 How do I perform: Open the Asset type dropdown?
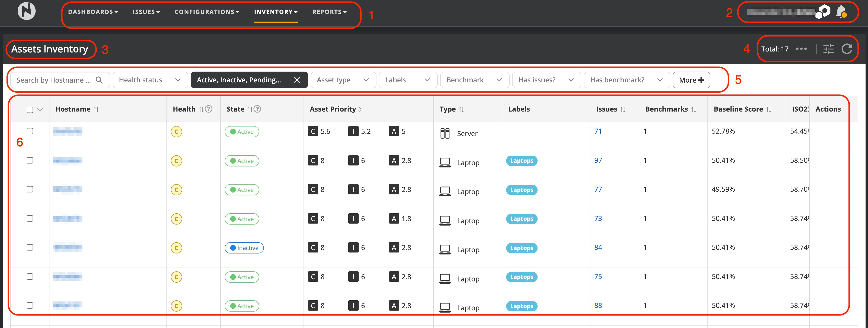point(343,80)
